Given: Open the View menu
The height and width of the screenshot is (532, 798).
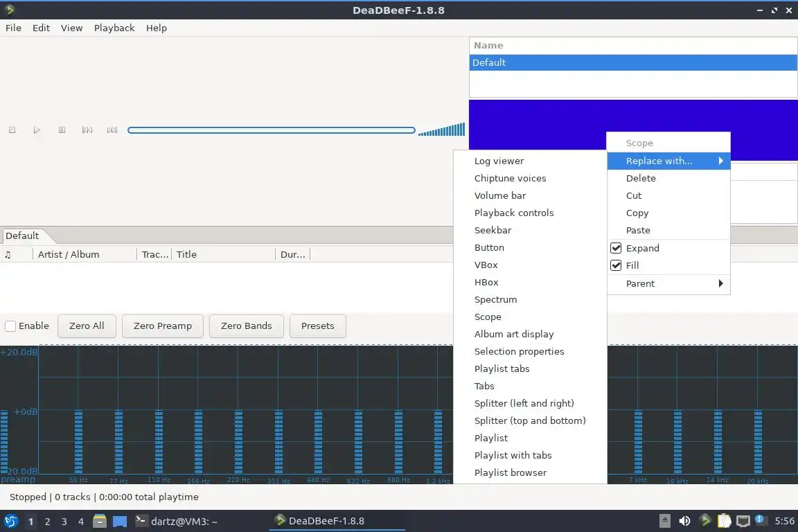Looking at the screenshot, I should pyautogui.click(x=72, y=28).
